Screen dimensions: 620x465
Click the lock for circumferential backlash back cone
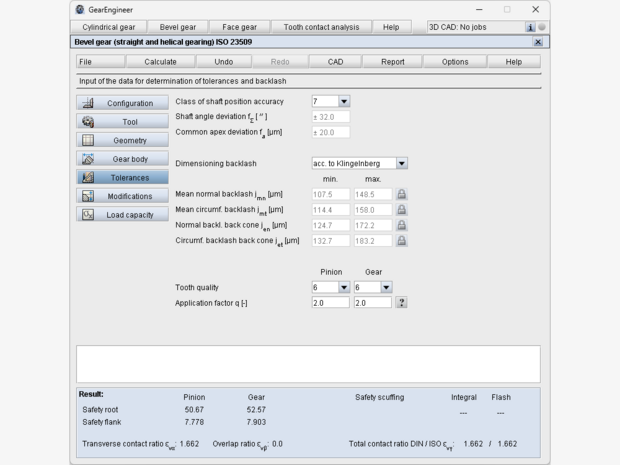402,241
